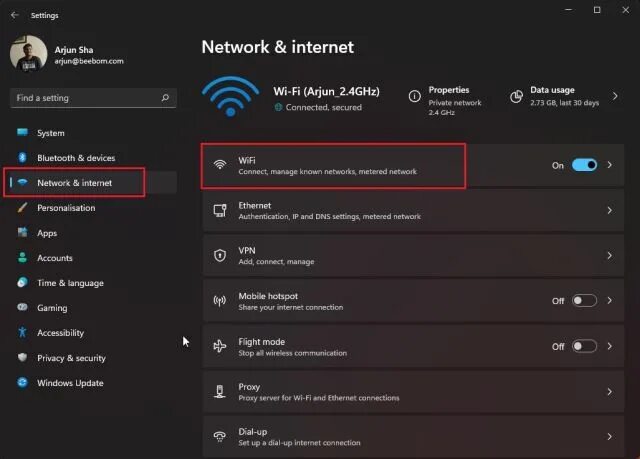
Task: Click the search magnifier icon
Action: 165,98
